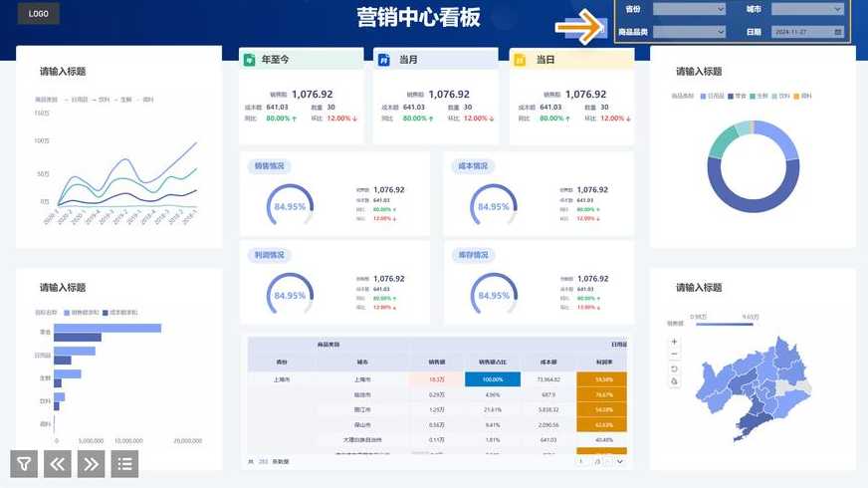Click the 利润情况 label tag
This screenshot has height=488, width=868.
point(269,255)
